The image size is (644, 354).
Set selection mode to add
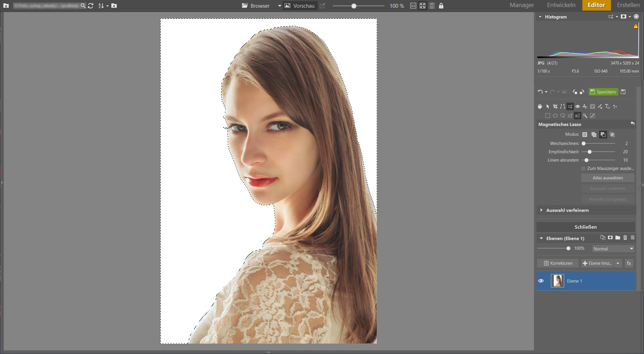pyautogui.click(x=594, y=134)
